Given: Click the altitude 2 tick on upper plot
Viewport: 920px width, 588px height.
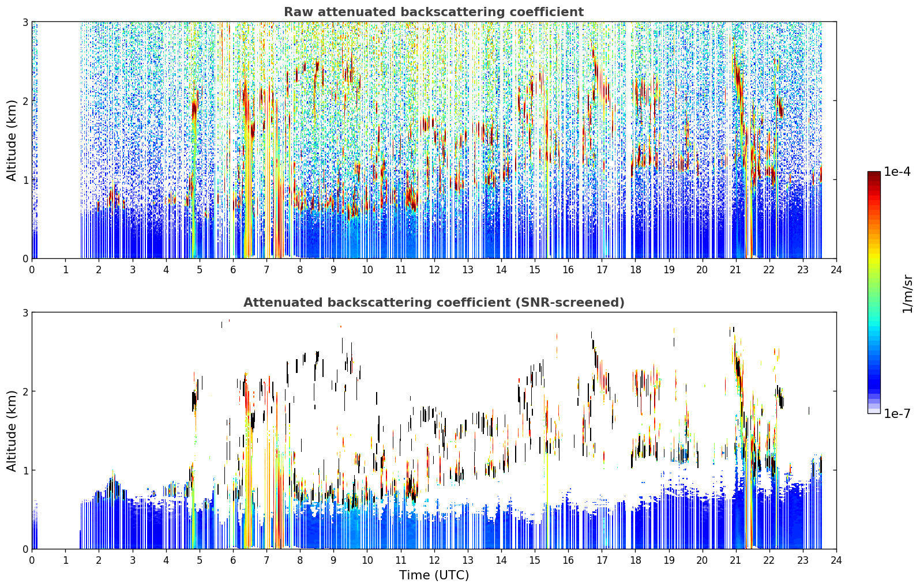Looking at the screenshot, I should pos(25,101).
